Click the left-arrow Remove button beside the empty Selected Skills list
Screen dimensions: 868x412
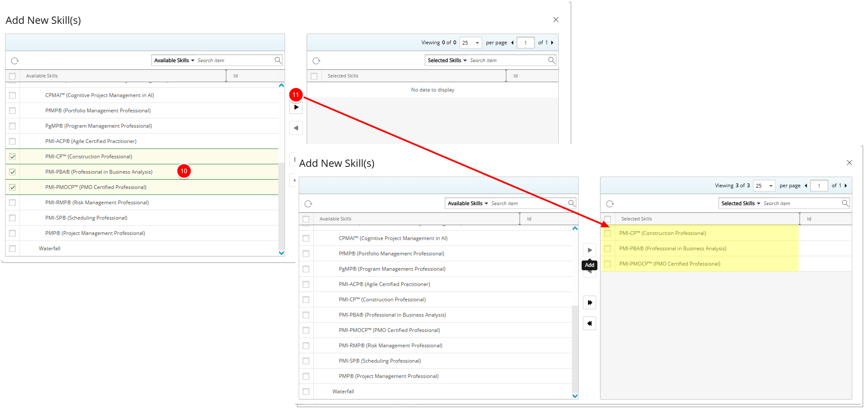(x=296, y=128)
